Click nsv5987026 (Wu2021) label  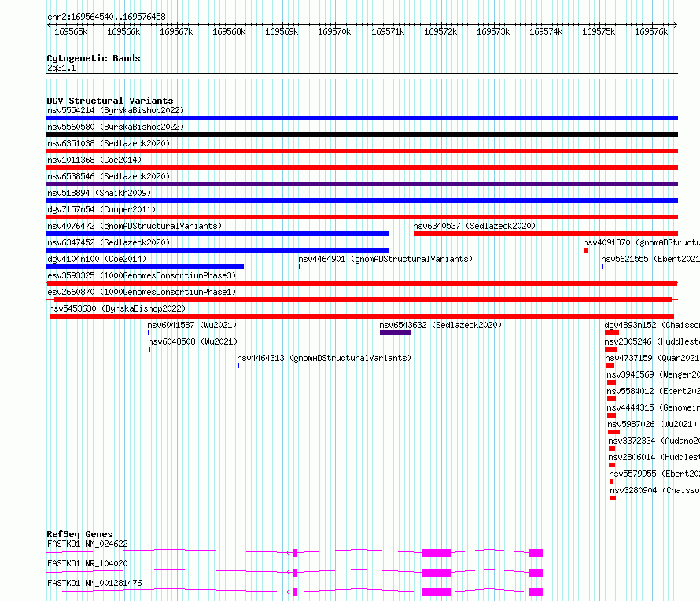652,424
